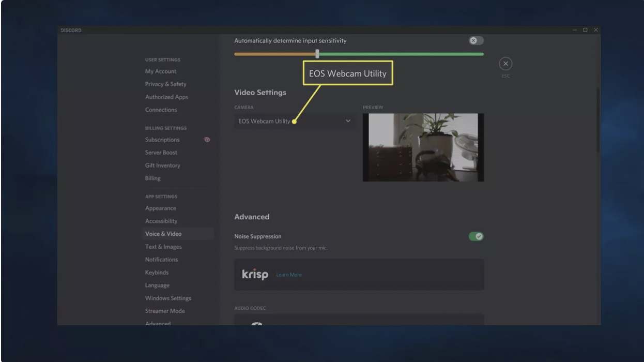Open Text & Images settings

163,247
